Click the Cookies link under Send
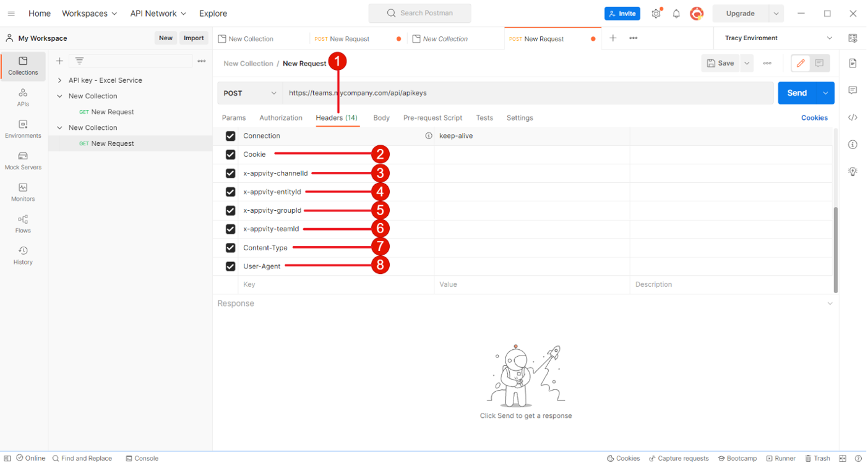Image resolution: width=868 pixels, height=463 pixels. tap(814, 118)
